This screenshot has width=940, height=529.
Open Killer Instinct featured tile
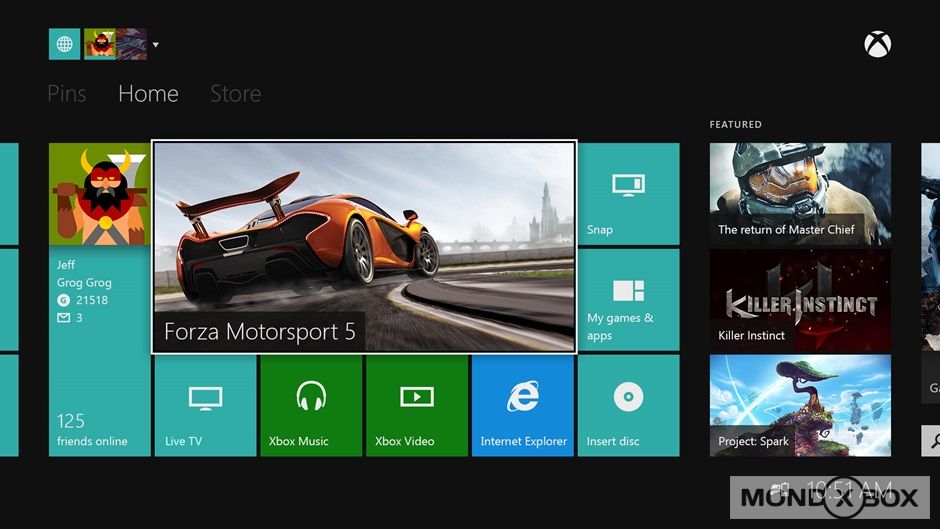[800, 300]
